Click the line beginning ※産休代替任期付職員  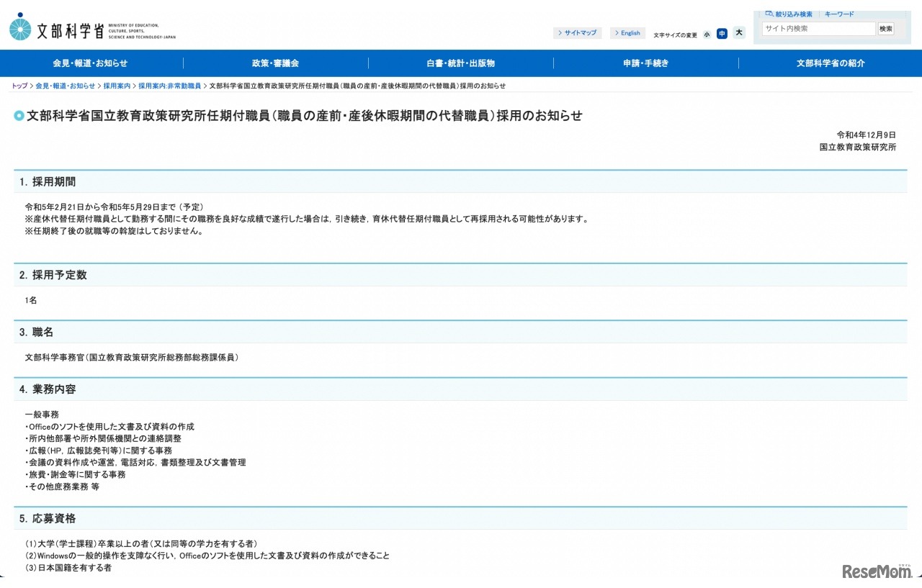coord(307,220)
